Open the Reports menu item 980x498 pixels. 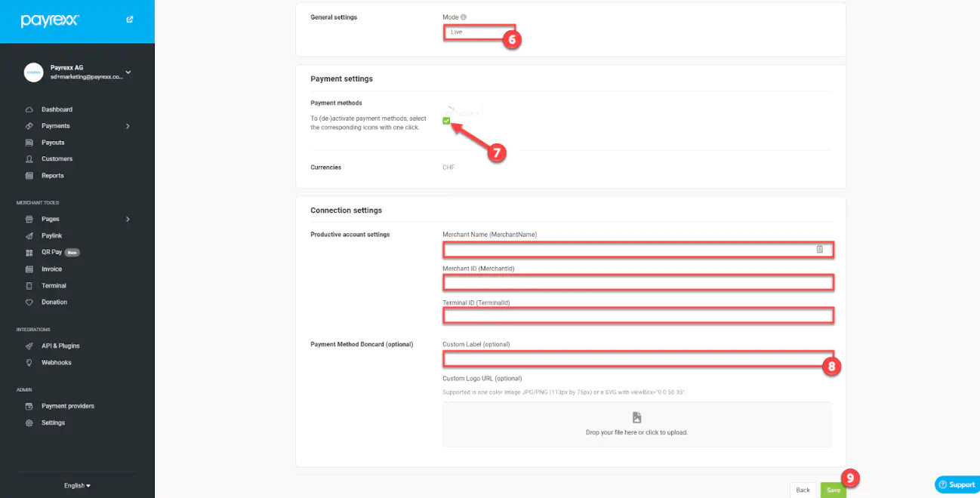(x=52, y=176)
